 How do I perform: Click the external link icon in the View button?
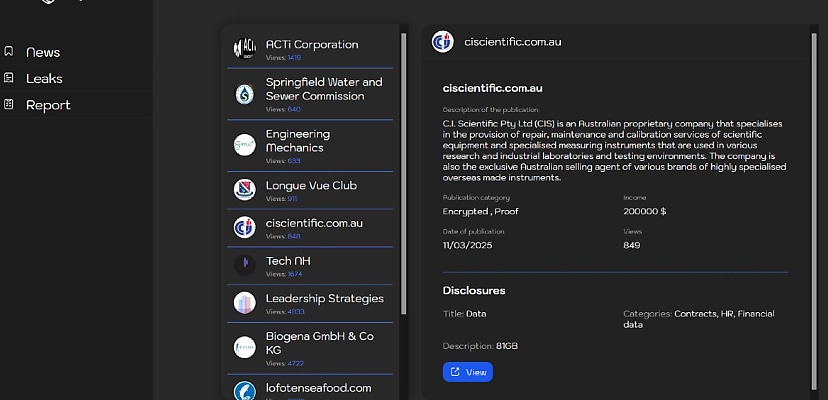click(455, 372)
